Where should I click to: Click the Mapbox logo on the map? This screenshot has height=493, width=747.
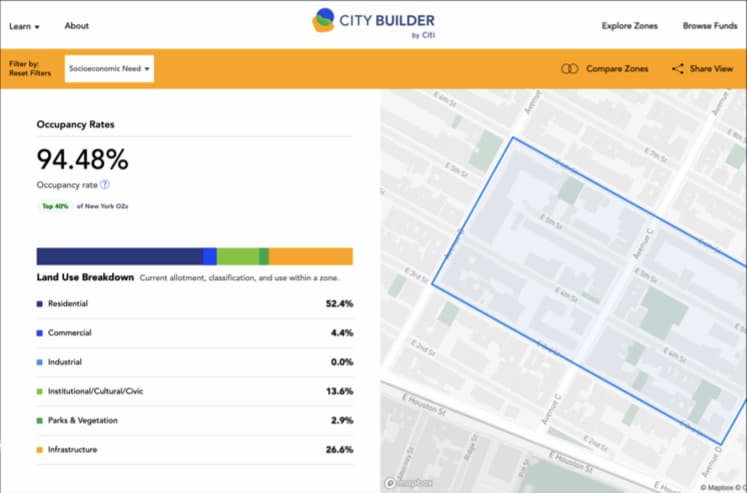click(x=409, y=483)
